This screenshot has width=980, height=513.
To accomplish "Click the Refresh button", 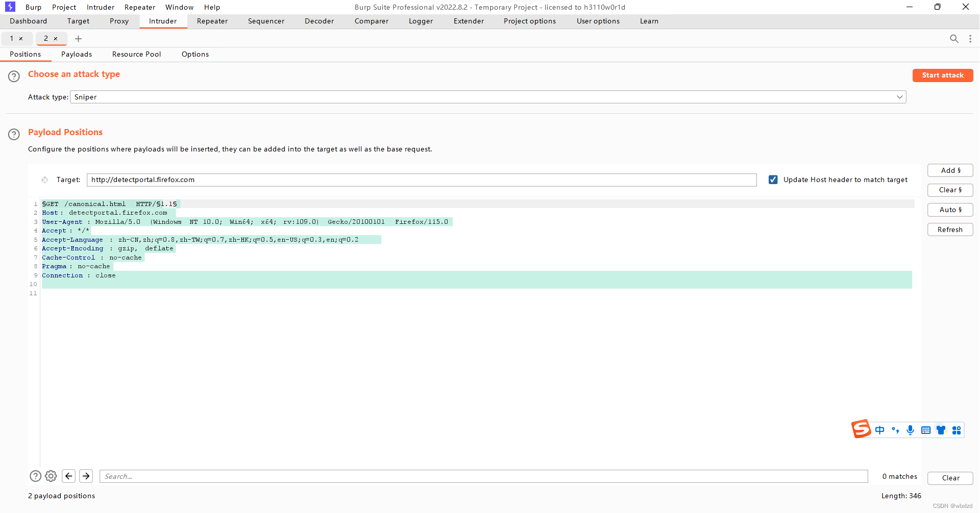I will coord(950,229).
